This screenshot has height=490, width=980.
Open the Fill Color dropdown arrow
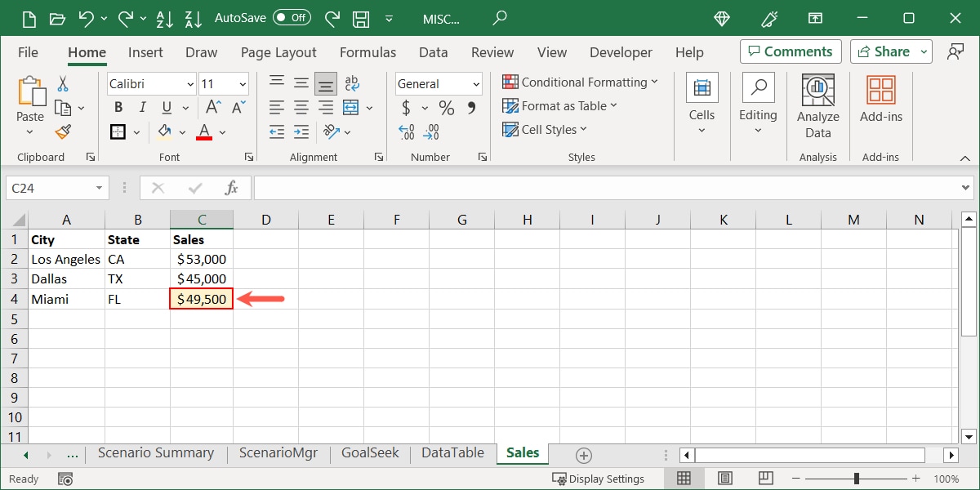tap(183, 132)
